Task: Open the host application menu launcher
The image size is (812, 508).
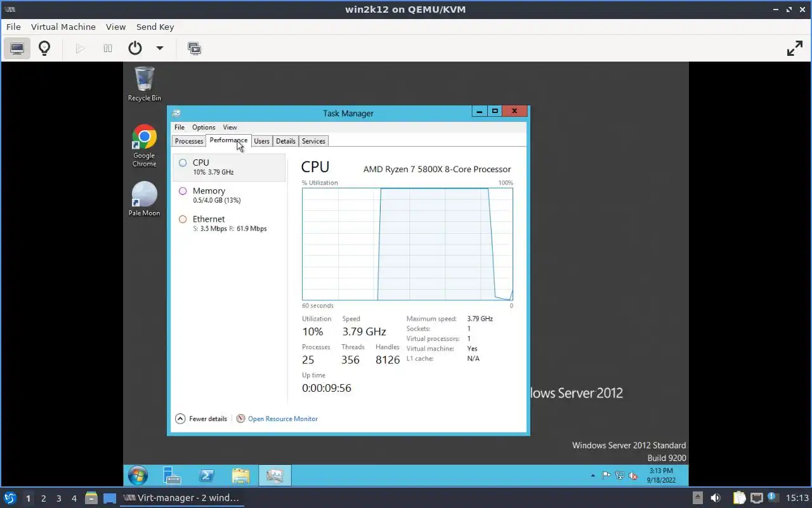Action: point(10,498)
